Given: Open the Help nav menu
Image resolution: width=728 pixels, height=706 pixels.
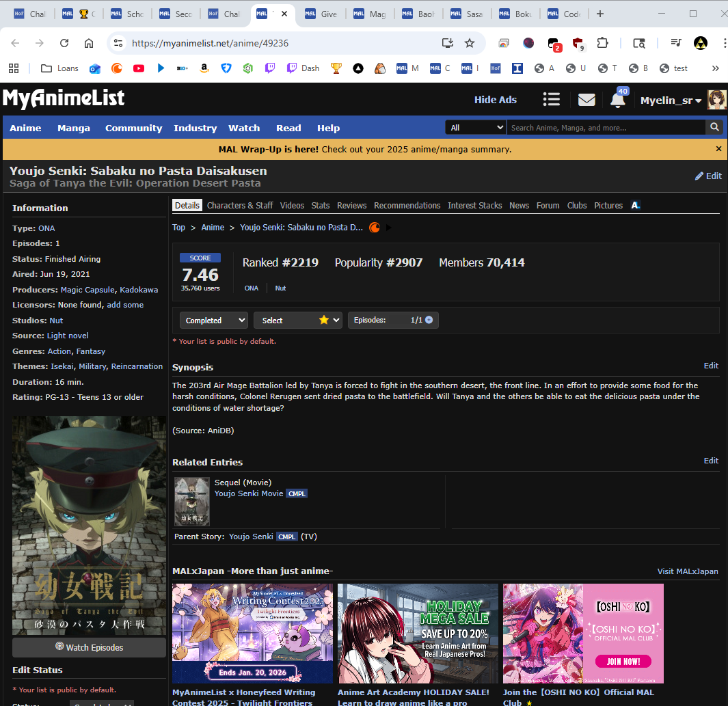Looking at the screenshot, I should (328, 128).
